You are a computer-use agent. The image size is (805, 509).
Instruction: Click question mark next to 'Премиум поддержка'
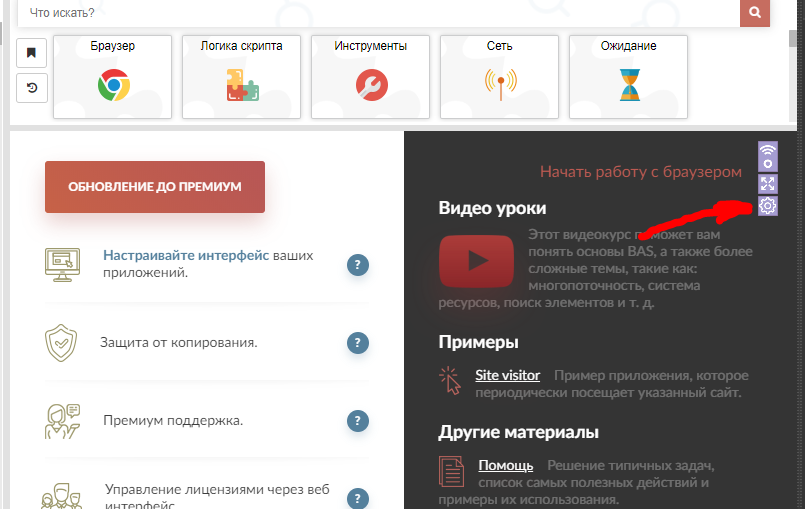tap(358, 421)
